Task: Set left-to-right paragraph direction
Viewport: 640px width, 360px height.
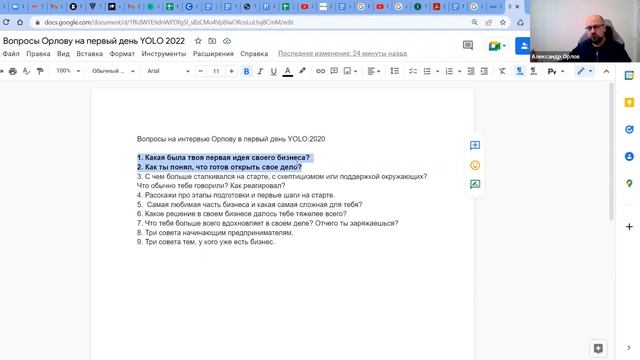Action: click(x=519, y=71)
